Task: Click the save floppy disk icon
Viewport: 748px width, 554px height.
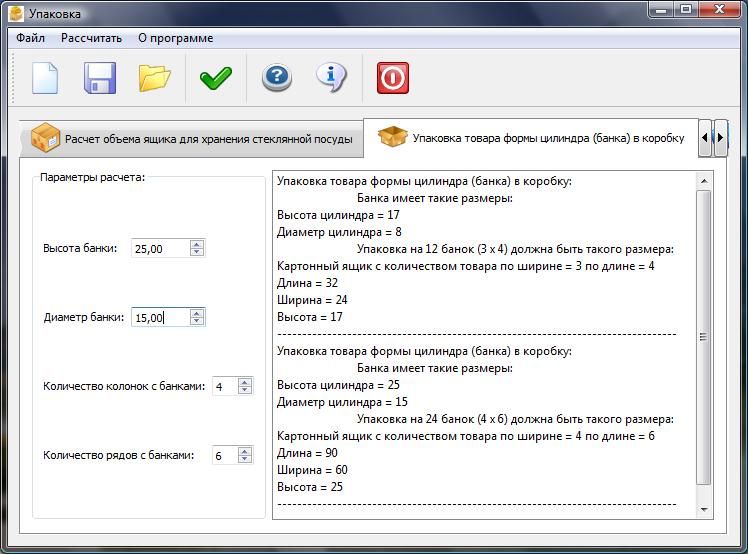Action: coord(100,78)
